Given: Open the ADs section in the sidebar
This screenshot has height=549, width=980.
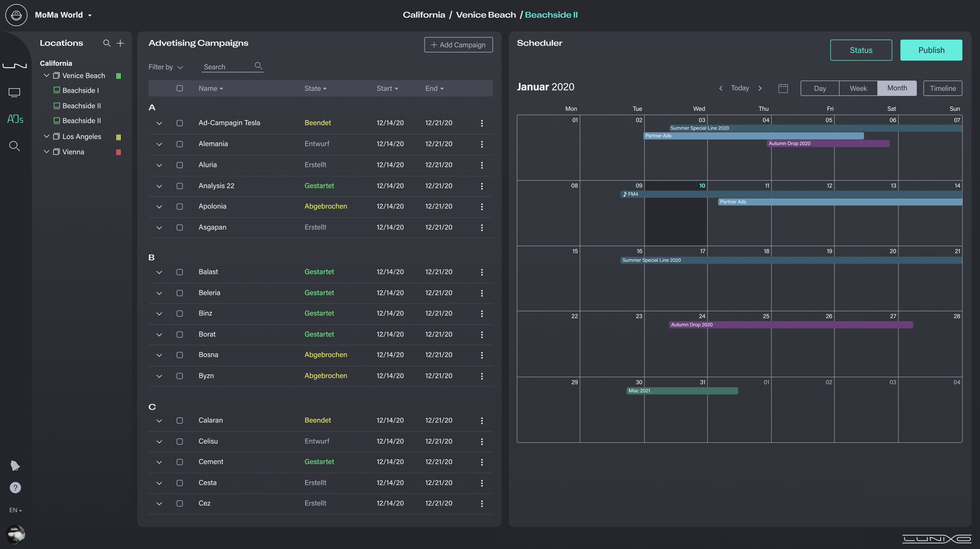Looking at the screenshot, I should click(x=15, y=119).
